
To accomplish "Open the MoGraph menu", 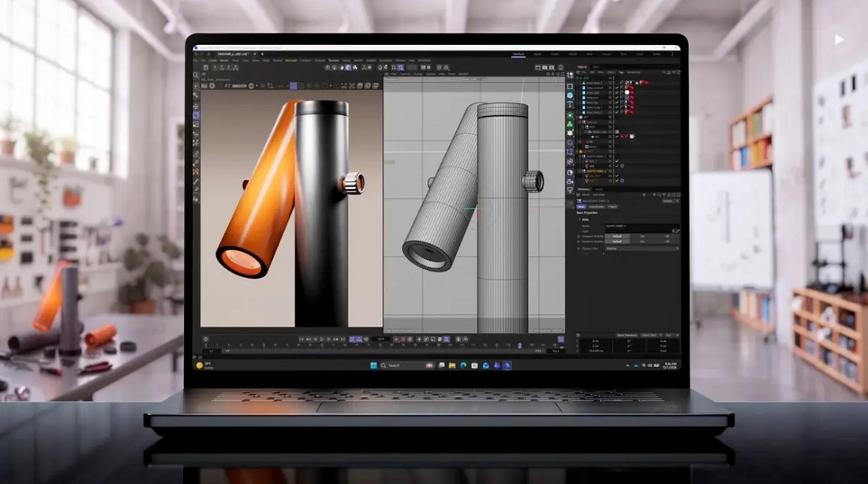I will [291, 60].
